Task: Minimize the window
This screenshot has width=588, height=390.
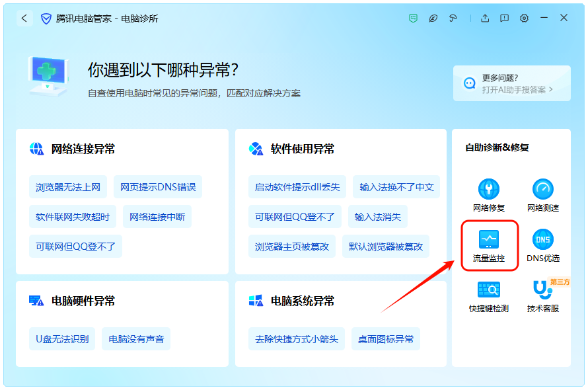Action: coord(544,18)
